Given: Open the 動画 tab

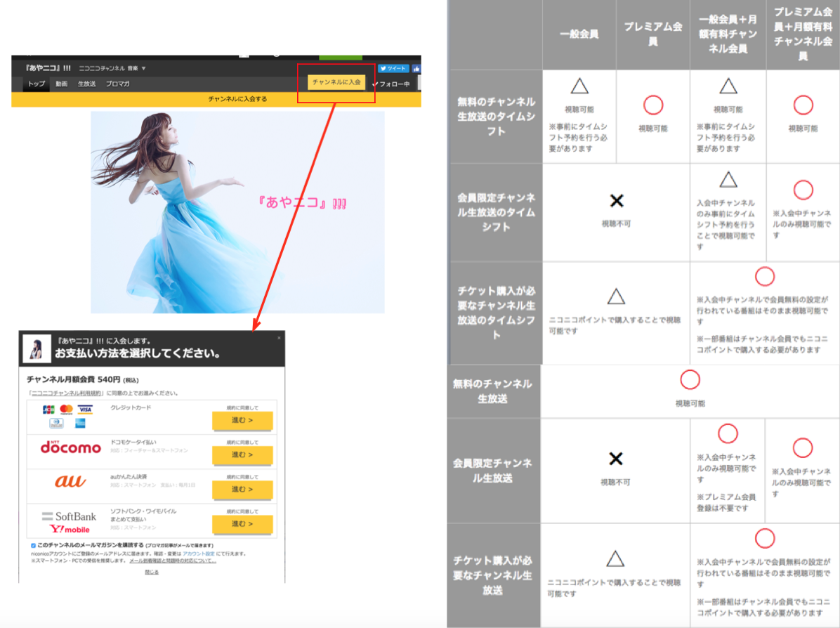Looking at the screenshot, I should click(62, 84).
